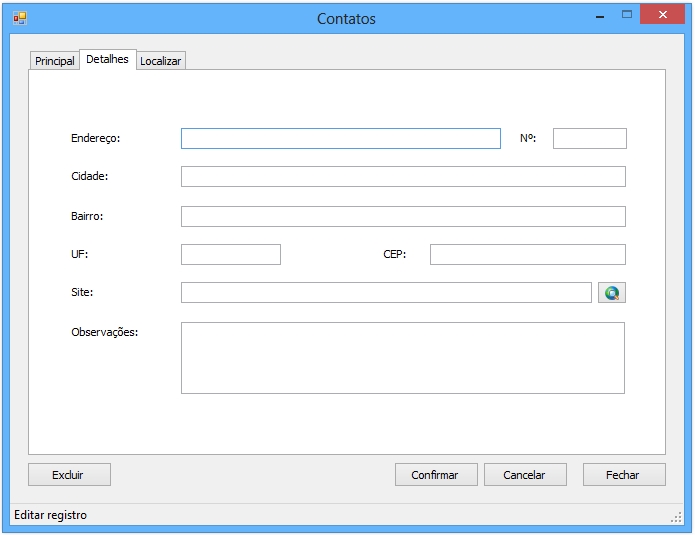Click the Observações text area
This screenshot has width=695, height=535.
tap(403, 358)
